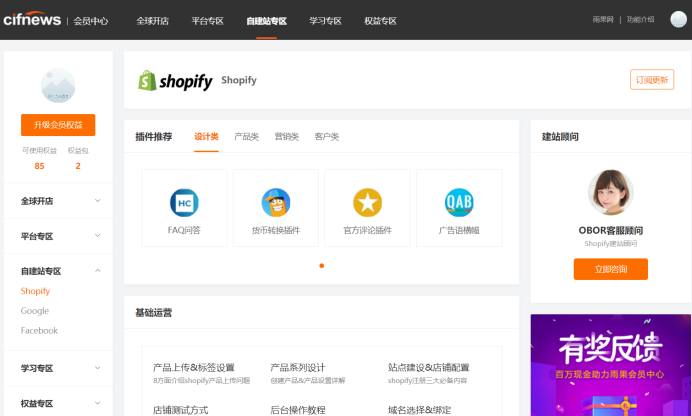Select Google in the sidebar
The height and width of the screenshot is (416, 692).
pyautogui.click(x=34, y=311)
